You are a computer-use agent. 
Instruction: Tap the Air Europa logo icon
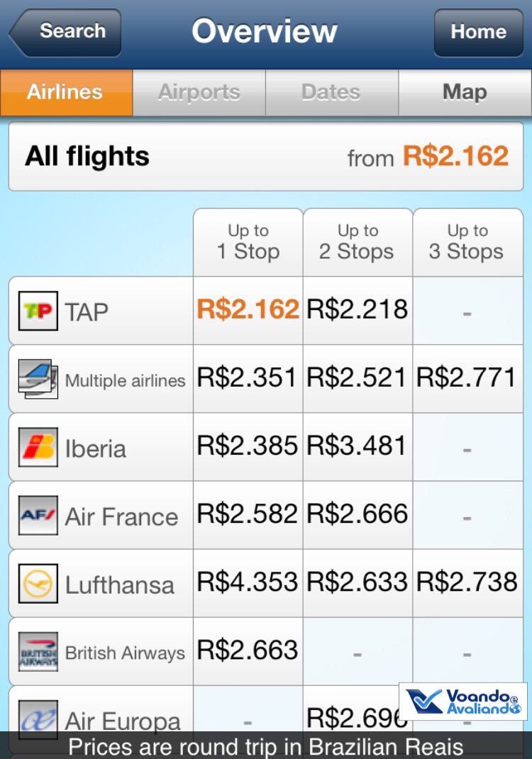point(38,718)
